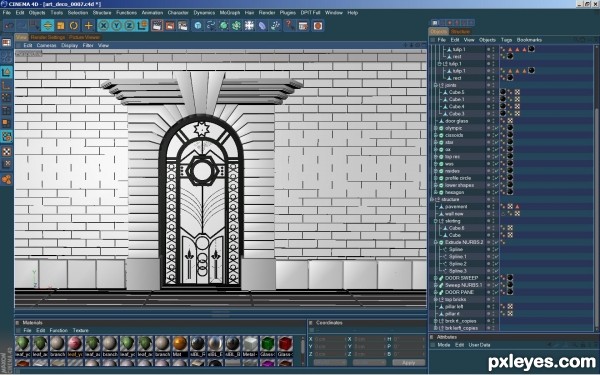Toggle visibility dot for door glass object
Image resolution: width=600 pixels, height=375 pixels.
pyautogui.click(x=489, y=121)
